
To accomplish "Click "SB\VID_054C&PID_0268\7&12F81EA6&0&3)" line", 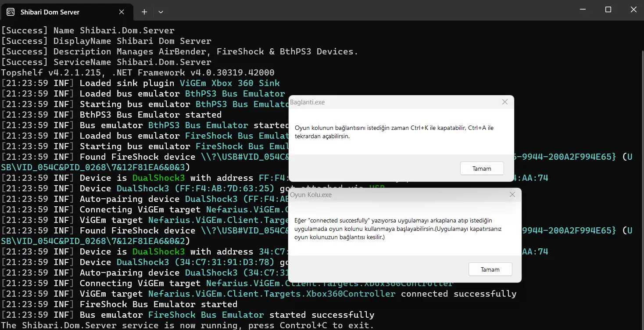I will pyautogui.click(x=96, y=167).
